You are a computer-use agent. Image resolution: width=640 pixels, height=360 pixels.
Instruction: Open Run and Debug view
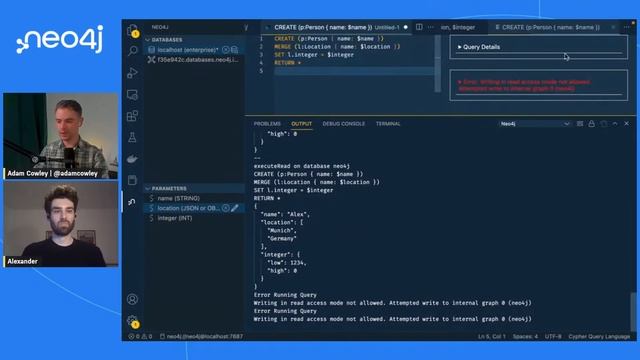[x=132, y=73]
